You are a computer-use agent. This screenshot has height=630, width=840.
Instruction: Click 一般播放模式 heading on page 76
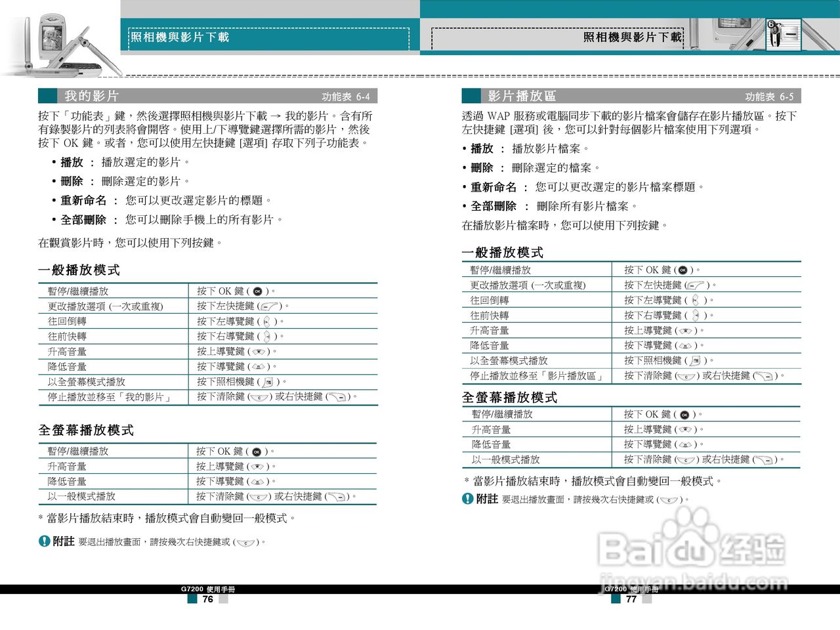pyautogui.click(x=79, y=270)
